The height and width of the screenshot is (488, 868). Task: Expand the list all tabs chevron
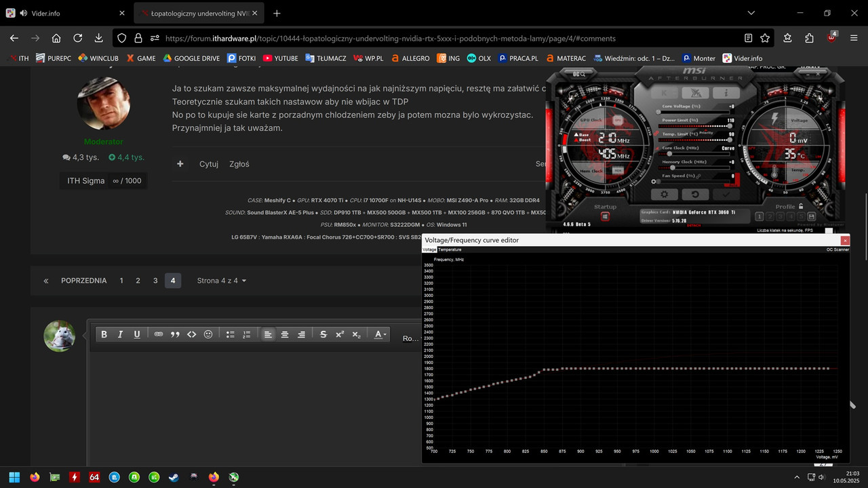click(751, 13)
